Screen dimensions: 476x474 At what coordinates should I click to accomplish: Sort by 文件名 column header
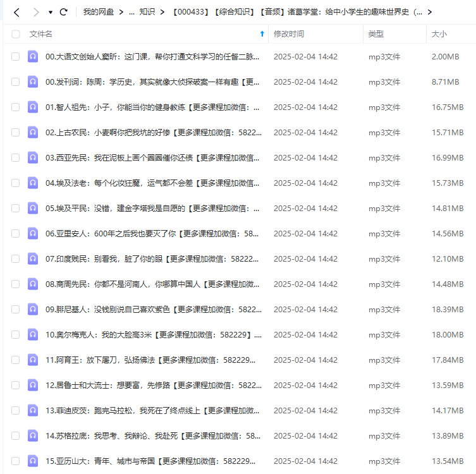click(40, 34)
